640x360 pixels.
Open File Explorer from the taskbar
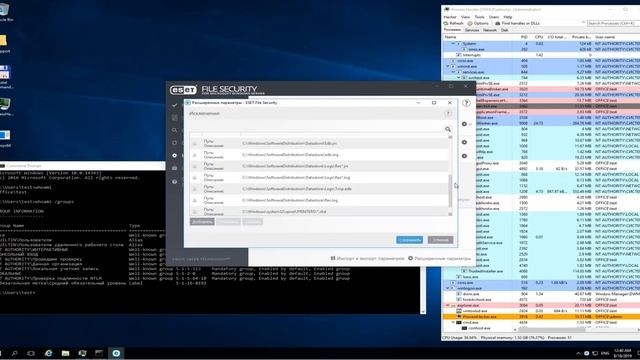pos(65,353)
